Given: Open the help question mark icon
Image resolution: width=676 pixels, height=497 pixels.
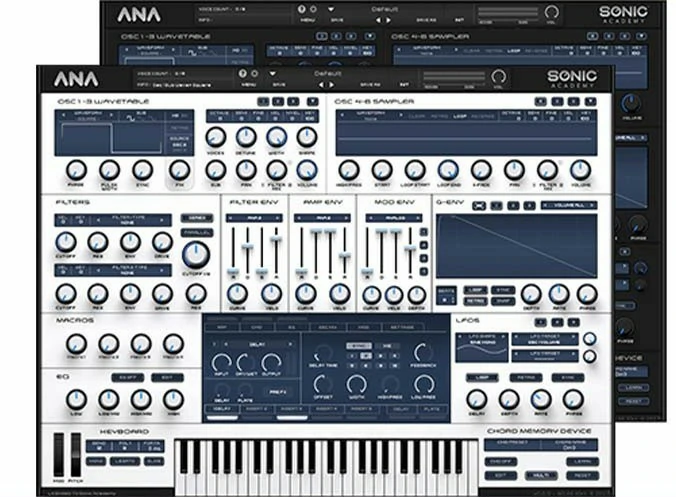Looking at the screenshot, I should tap(242, 74).
